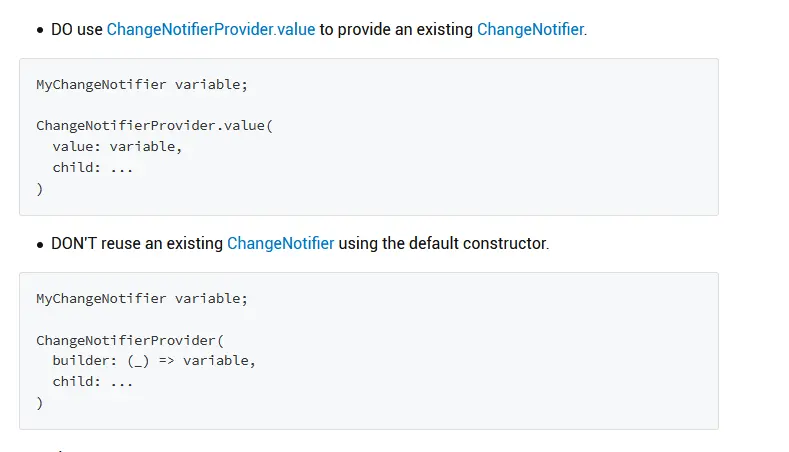This screenshot has width=789, height=452.
Task: Open the ChangeNotifierProvider.value link
Action: coord(211,30)
